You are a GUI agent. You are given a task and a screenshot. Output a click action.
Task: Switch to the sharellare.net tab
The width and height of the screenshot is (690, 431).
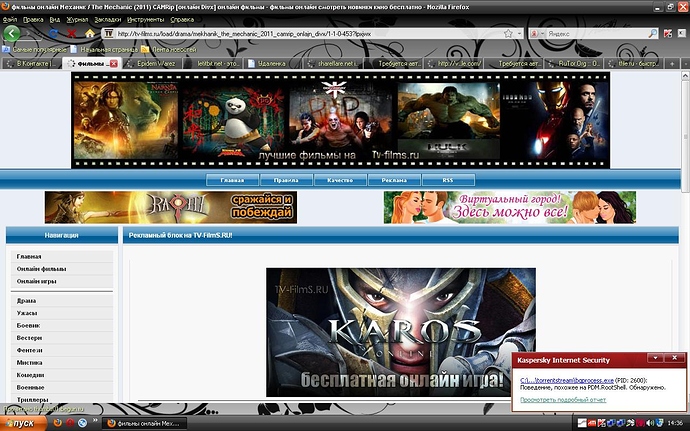(x=333, y=64)
